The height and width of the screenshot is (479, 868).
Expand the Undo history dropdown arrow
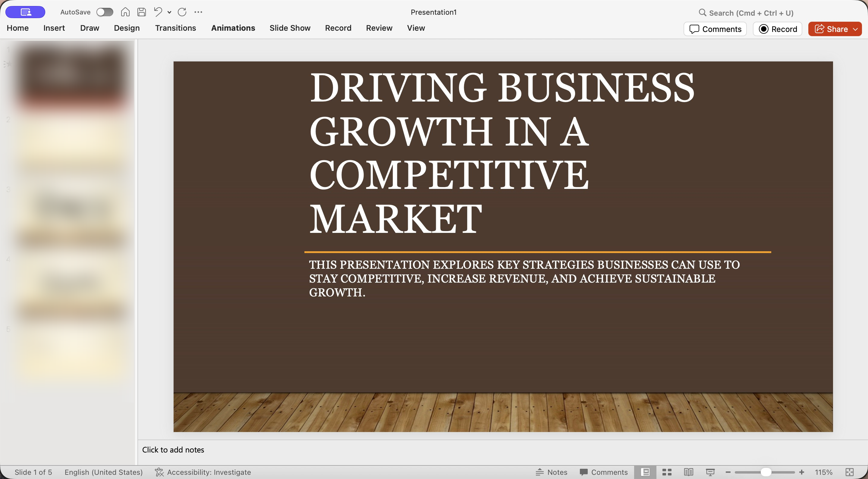click(169, 12)
